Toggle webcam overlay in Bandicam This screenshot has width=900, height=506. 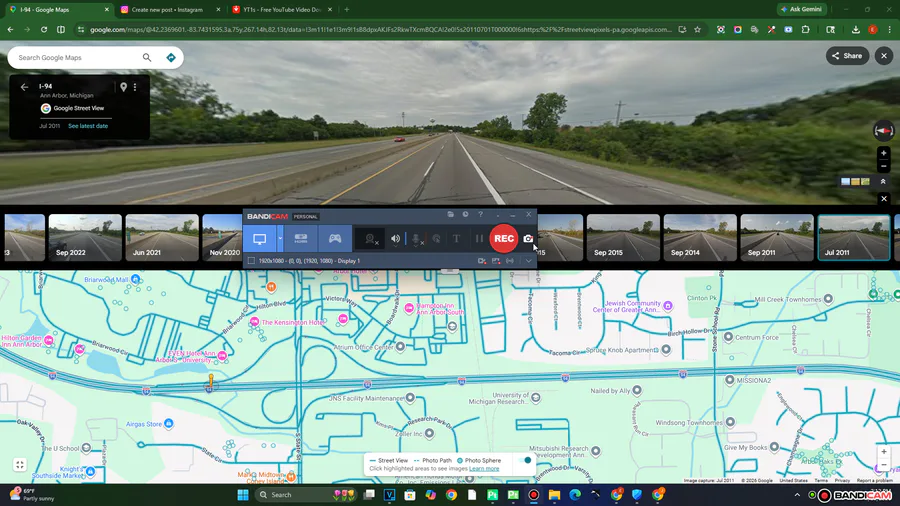tap(371, 239)
